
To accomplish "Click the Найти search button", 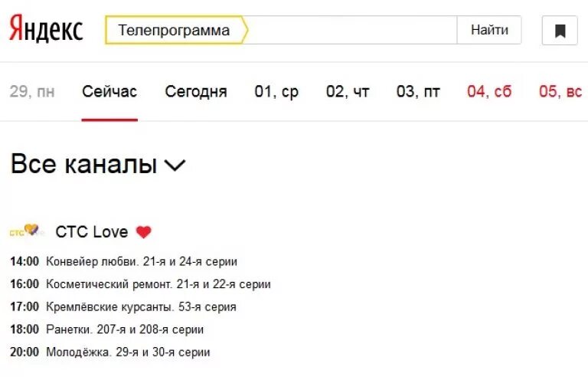I will click(489, 30).
